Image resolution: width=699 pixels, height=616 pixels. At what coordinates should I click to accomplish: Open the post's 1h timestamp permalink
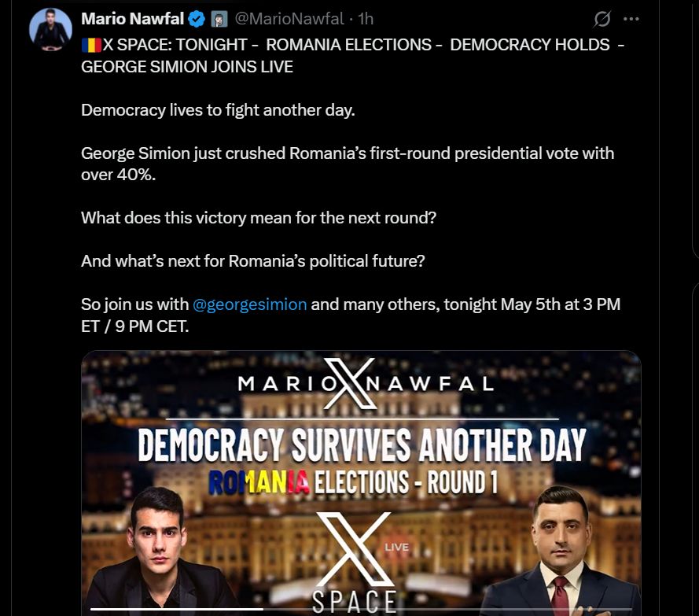(366, 19)
